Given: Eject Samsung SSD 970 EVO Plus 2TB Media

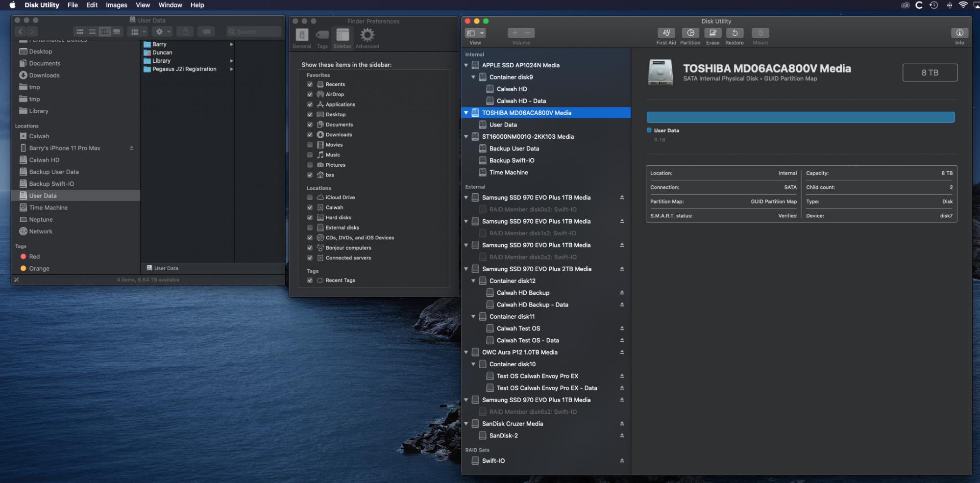Looking at the screenshot, I should [622, 269].
